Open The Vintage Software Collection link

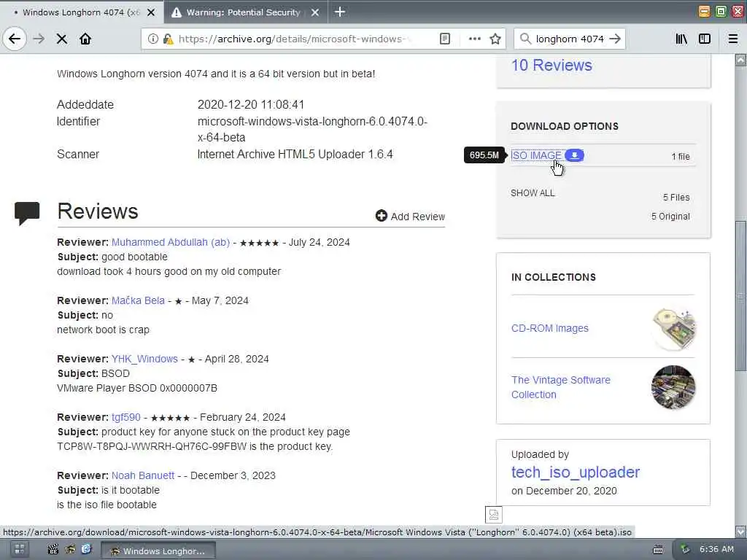point(561,387)
